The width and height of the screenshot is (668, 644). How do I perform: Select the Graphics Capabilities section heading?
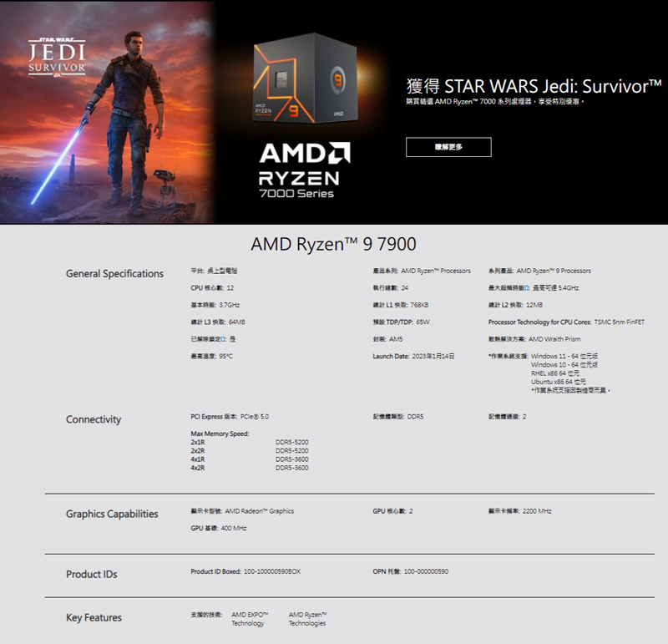[x=112, y=514]
